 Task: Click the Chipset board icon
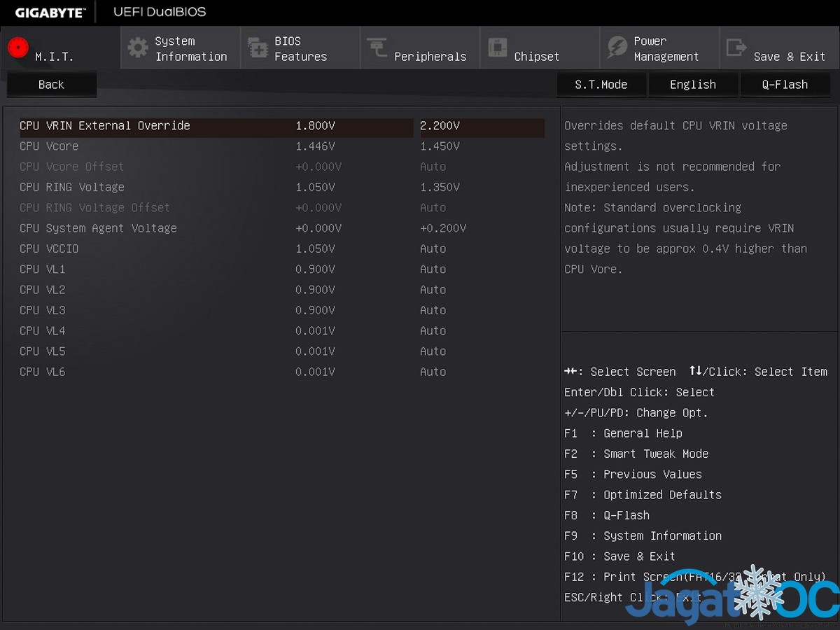[x=497, y=48]
